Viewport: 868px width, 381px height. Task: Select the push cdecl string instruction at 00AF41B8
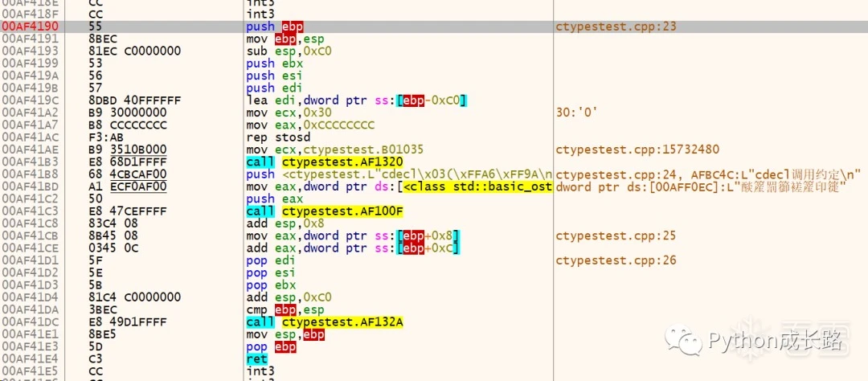(x=399, y=174)
